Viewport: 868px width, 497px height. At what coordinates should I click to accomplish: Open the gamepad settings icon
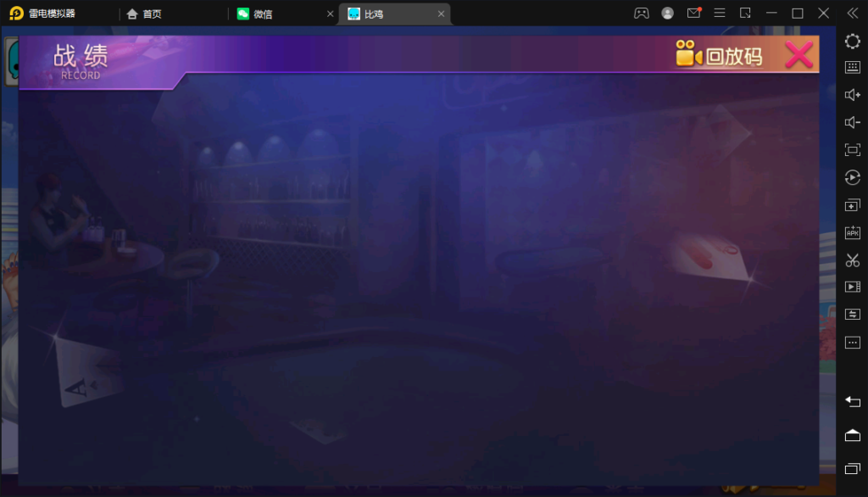642,14
